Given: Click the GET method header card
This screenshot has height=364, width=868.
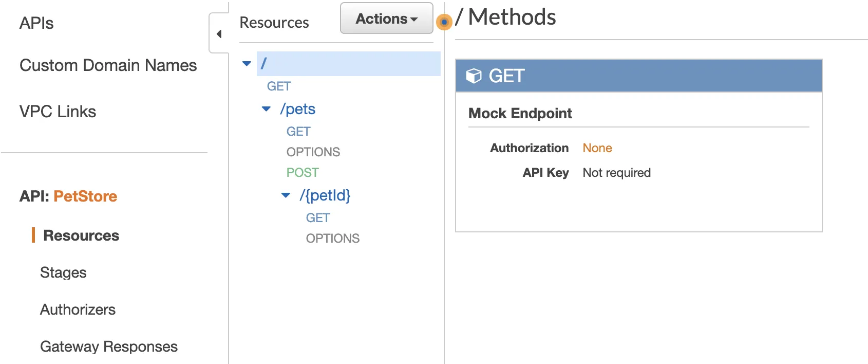Looking at the screenshot, I should tap(638, 76).
